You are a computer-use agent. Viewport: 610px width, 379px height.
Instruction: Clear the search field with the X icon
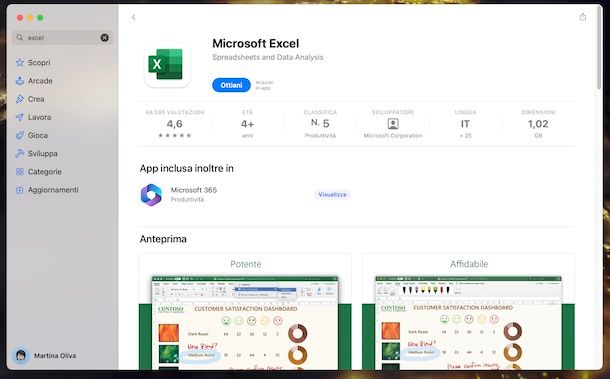coord(105,38)
